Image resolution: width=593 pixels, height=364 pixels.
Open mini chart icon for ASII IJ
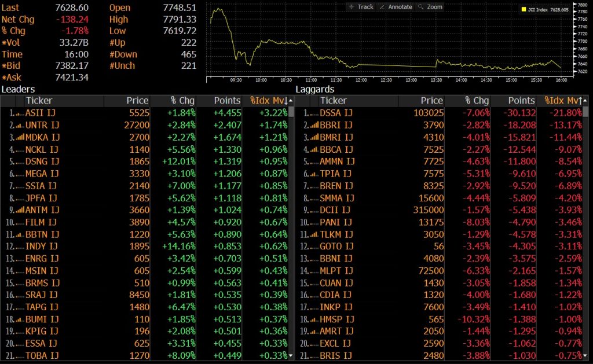pos(20,113)
